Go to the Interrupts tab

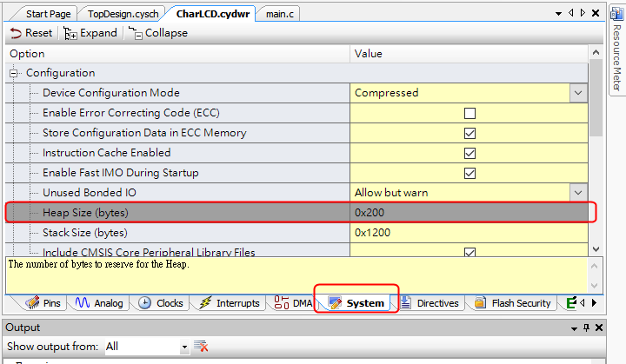tap(230, 303)
